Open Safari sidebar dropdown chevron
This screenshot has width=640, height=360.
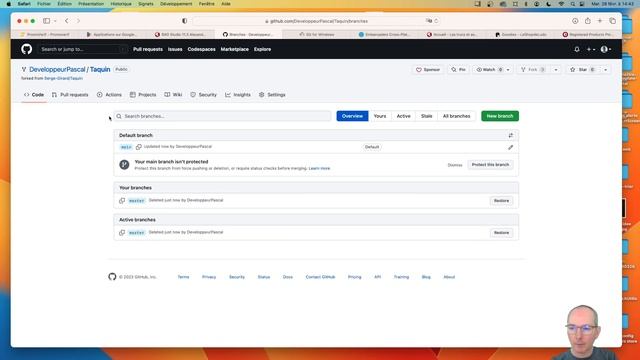coord(55,21)
